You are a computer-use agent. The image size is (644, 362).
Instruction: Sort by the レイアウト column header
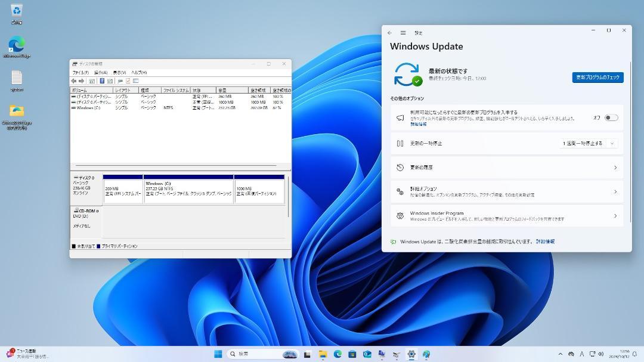126,90
